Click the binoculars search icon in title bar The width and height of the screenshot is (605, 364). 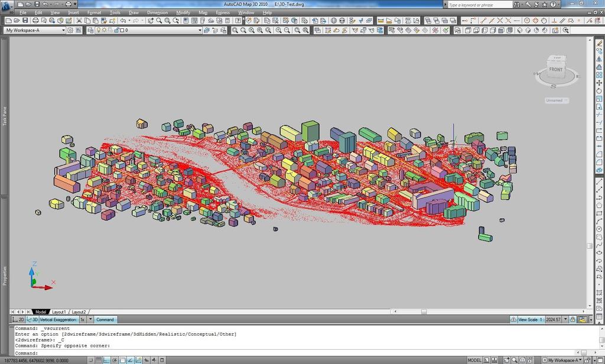[x=516, y=5]
